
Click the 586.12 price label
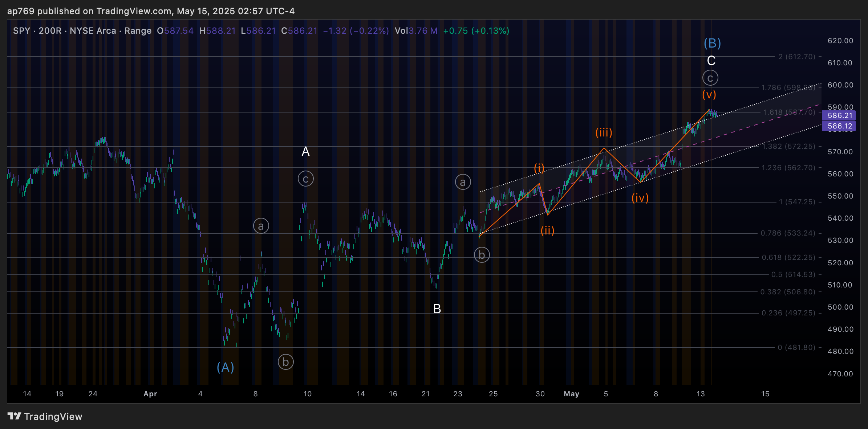point(839,126)
